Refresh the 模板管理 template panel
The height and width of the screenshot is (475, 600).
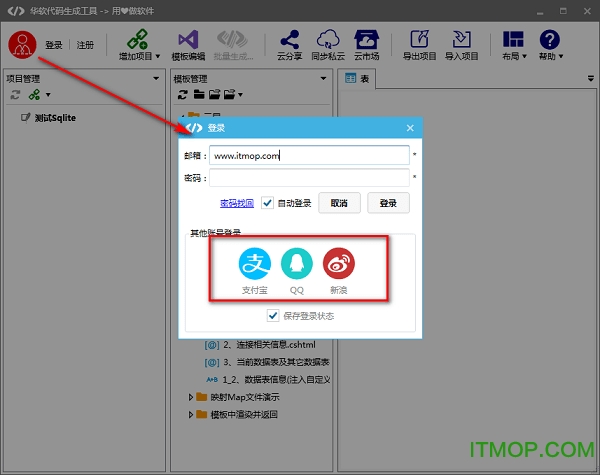coord(183,95)
